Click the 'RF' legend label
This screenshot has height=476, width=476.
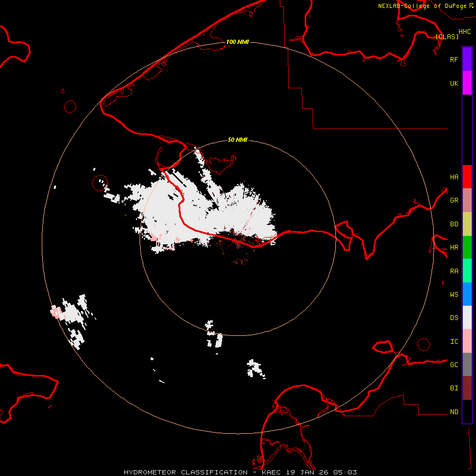(454, 59)
